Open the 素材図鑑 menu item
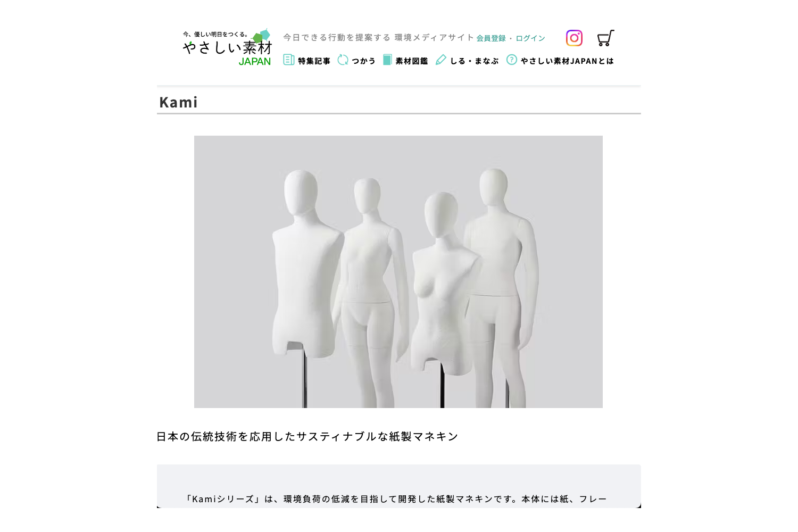Screen dimensions: 798x532 [412, 61]
